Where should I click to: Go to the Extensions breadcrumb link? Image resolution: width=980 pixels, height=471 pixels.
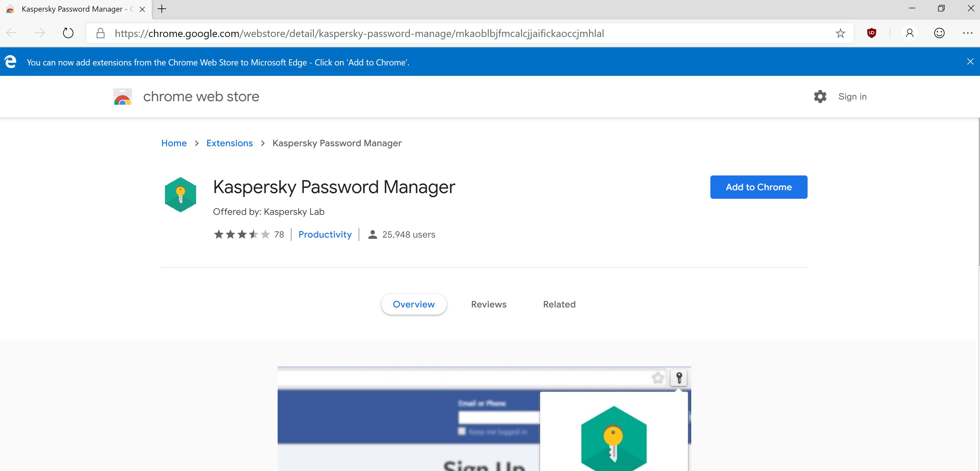(x=229, y=143)
